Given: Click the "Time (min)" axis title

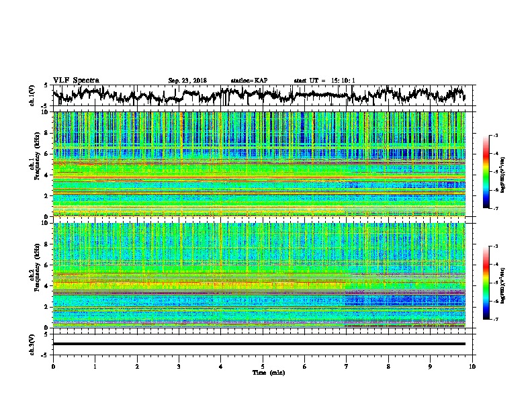Looking at the screenshot, I should pos(269,373).
